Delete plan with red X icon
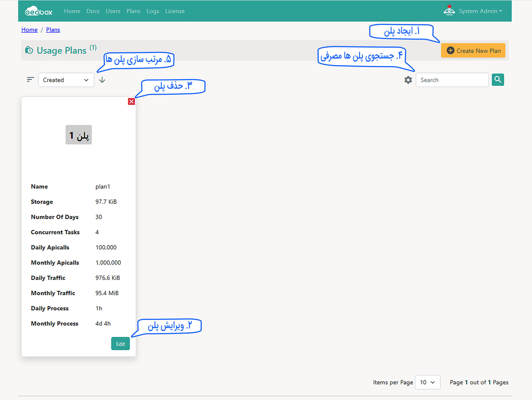The height and width of the screenshot is (400, 532). coord(131,101)
